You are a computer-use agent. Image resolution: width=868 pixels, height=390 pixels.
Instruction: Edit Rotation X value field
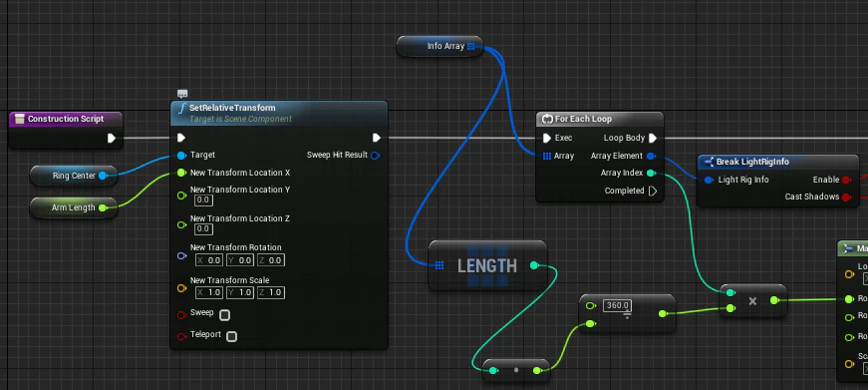pos(208,260)
